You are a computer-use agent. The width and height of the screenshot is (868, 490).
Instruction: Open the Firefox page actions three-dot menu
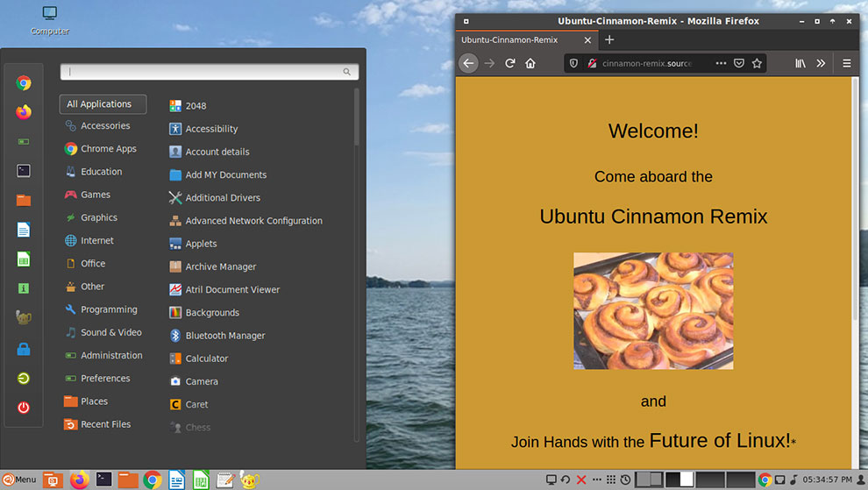click(721, 63)
